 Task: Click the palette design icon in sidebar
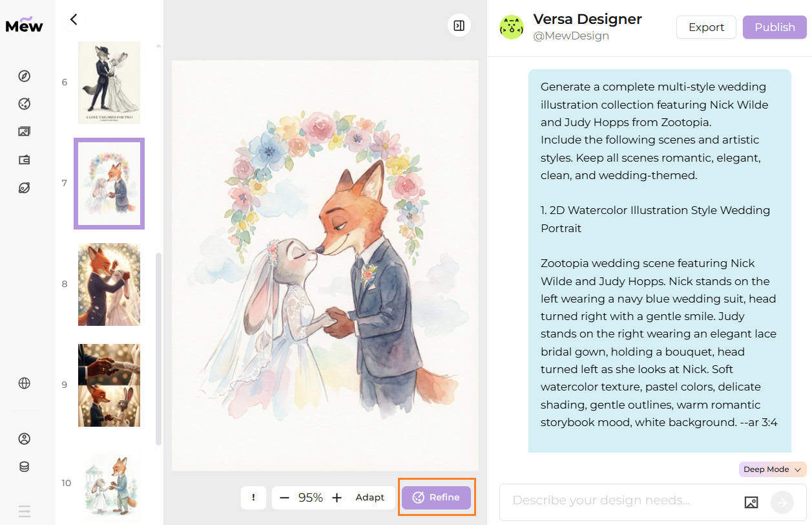pos(25,104)
